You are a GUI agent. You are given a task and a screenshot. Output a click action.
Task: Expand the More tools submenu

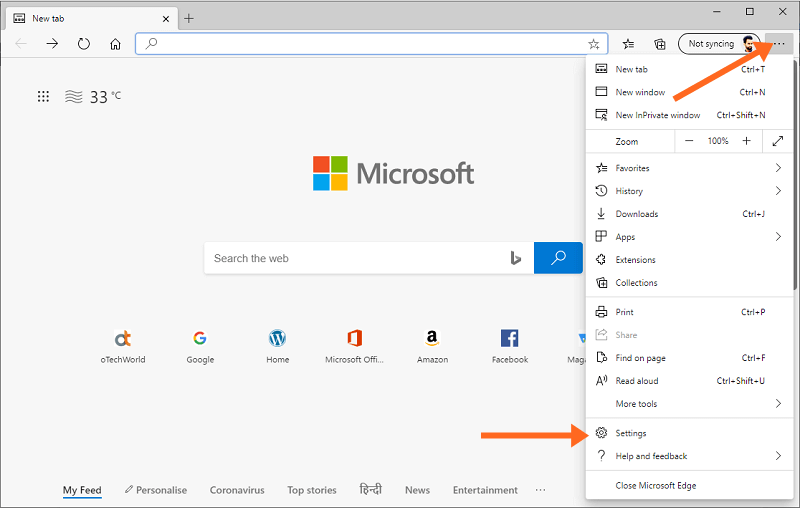(689, 403)
